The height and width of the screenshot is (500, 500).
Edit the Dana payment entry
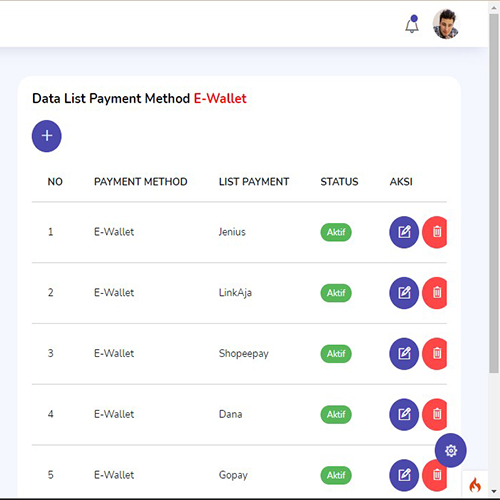[404, 414]
